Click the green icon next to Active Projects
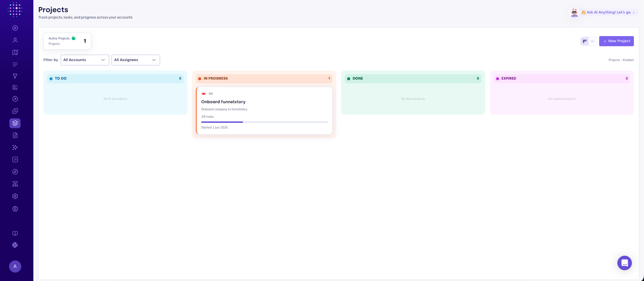This screenshot has width=644, height=281. coord(73,38)
